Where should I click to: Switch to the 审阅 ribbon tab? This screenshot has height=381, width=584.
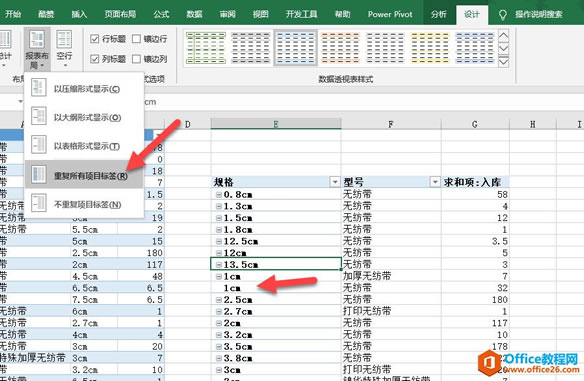227,14
